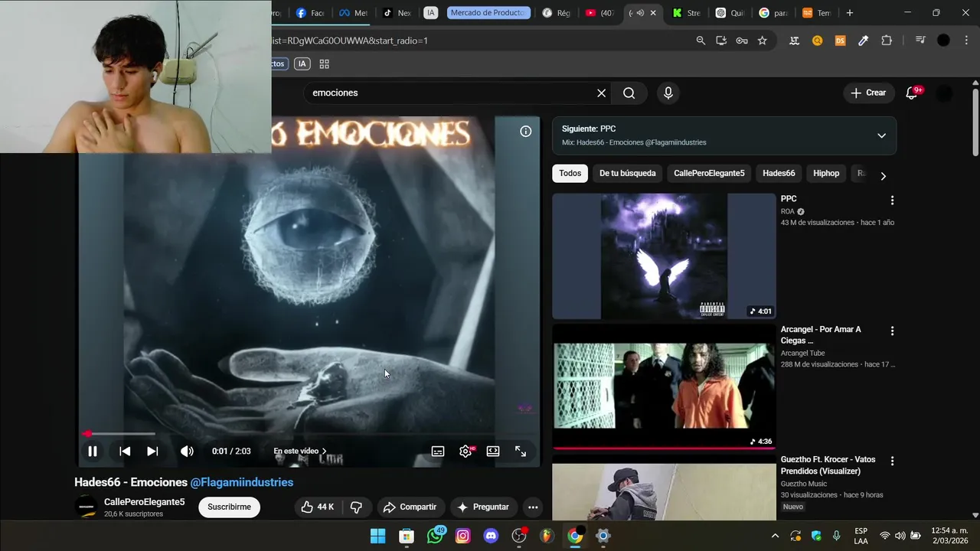Skip to the previous video
This screenshot has width=980, height=551.
tap(125, 452)
